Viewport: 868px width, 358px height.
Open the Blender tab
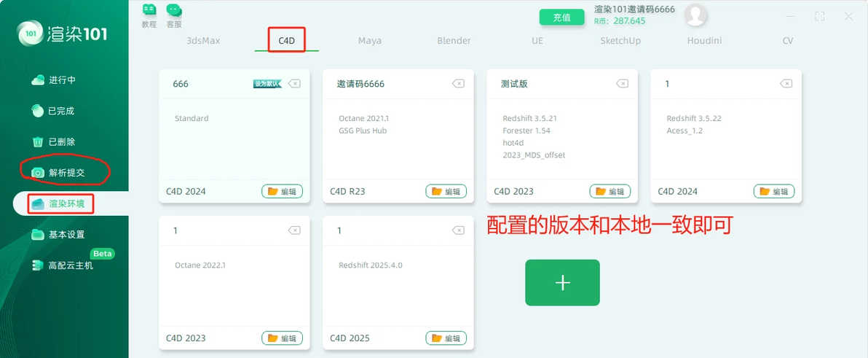tap(454, 40)
